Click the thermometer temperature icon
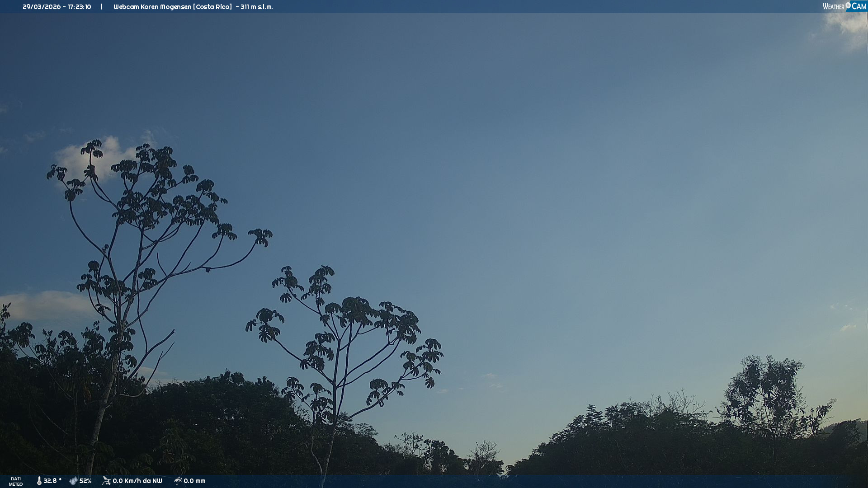 click(39, 481)
